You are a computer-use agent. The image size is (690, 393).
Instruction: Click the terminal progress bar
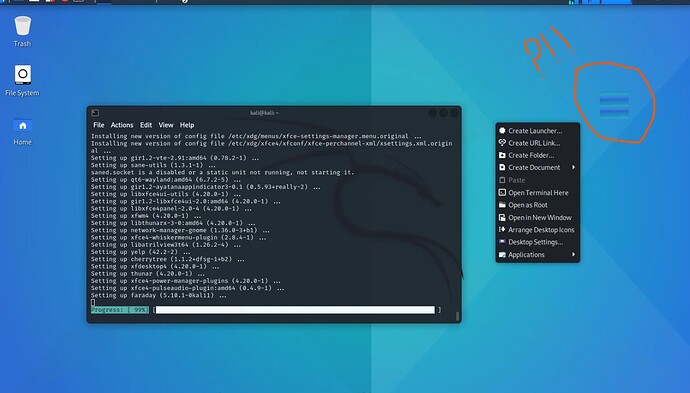click(295, 310)
